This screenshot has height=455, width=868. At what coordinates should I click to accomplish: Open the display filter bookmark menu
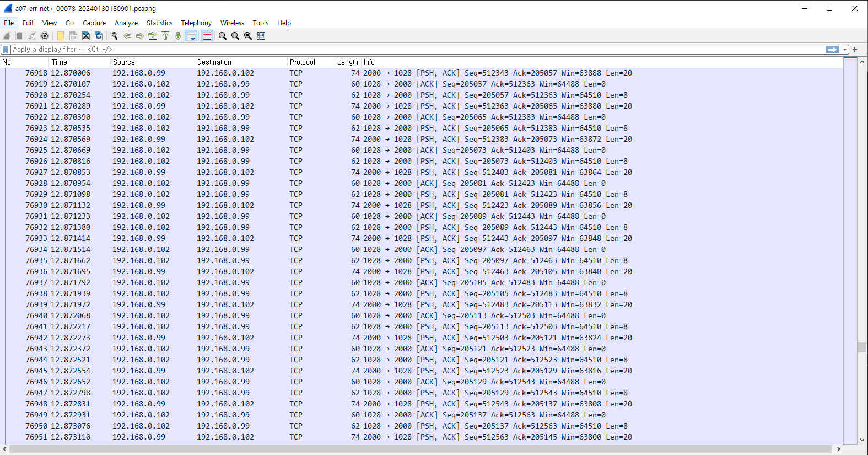[x=6, y=50]
